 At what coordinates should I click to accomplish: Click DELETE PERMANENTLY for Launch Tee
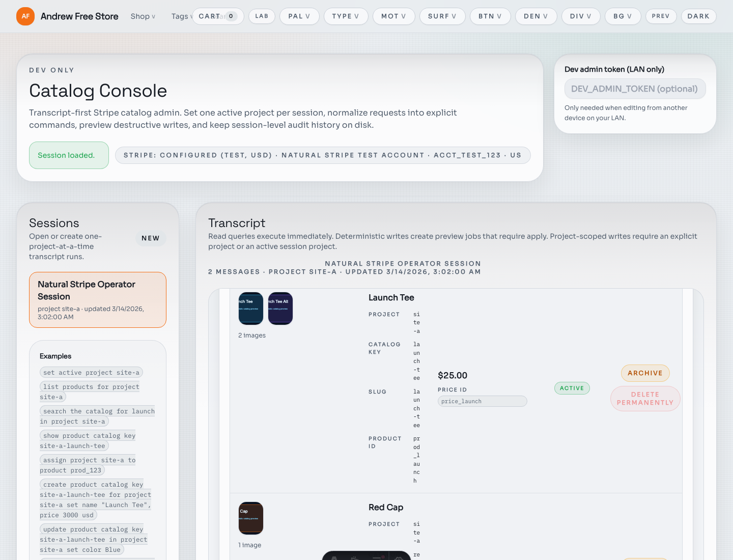(645, 399)
